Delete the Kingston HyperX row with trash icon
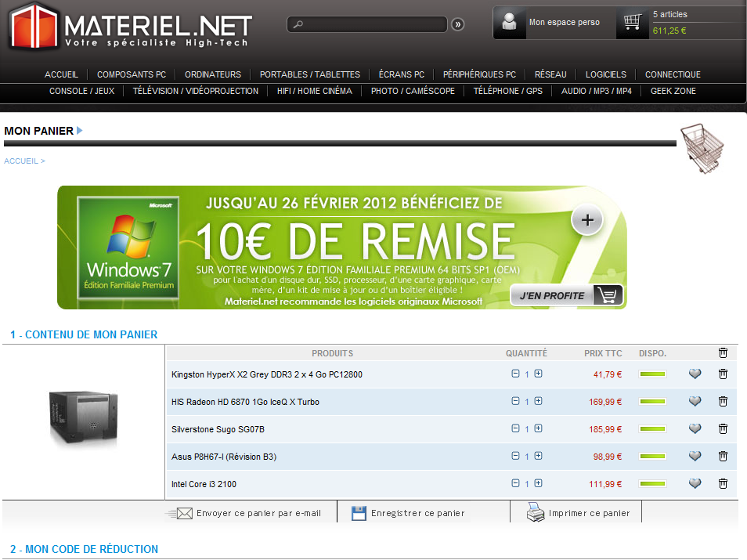The width and height of the screenshot is (747, 560). [x=723, y=374]
